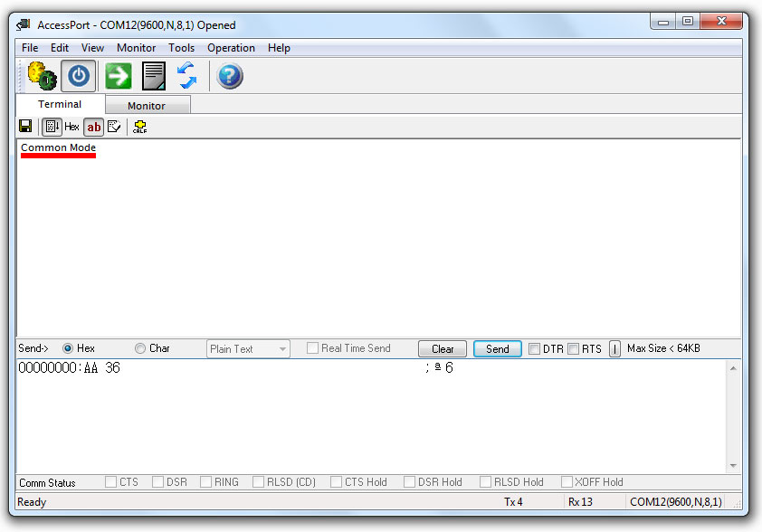
Task: Enable the Real Time Send checkbox
Action: [312, 347]
